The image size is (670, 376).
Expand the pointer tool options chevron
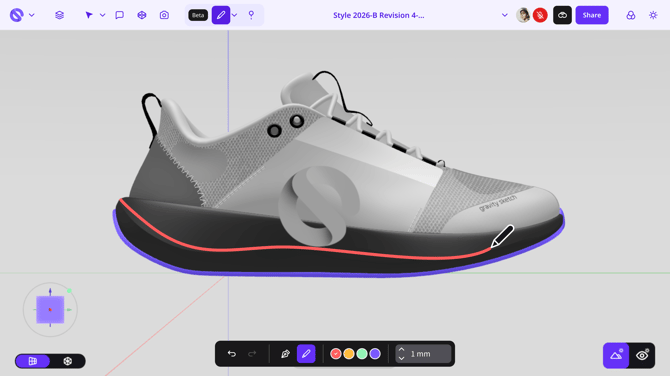(103, 15)
